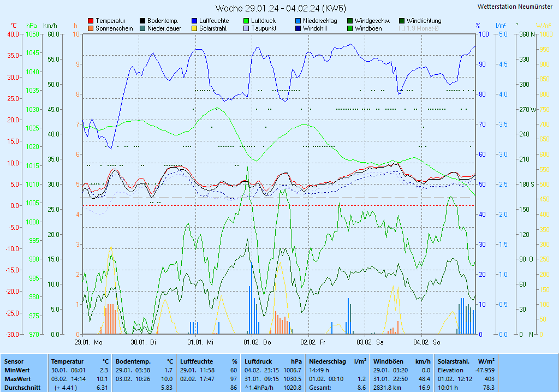The image size is (559, 392).
Task: Click the Nieder.dauer legend label
Action: tap(164, 28)
